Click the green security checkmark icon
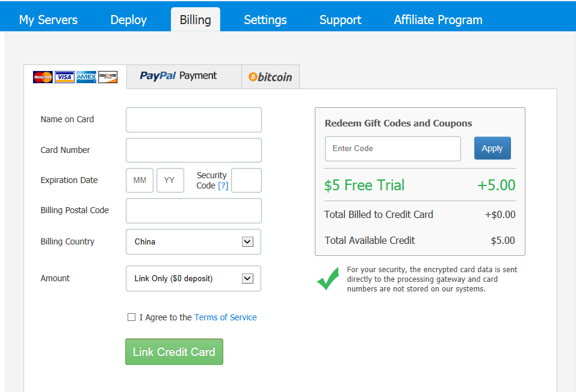576x392 pixels. coord(328,279)
